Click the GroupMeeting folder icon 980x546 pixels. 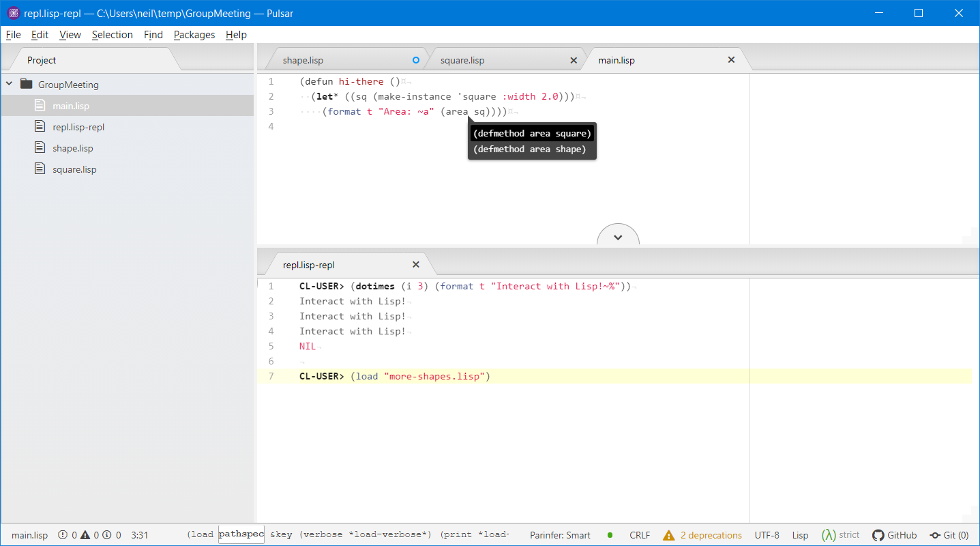[x=27, y=85]
